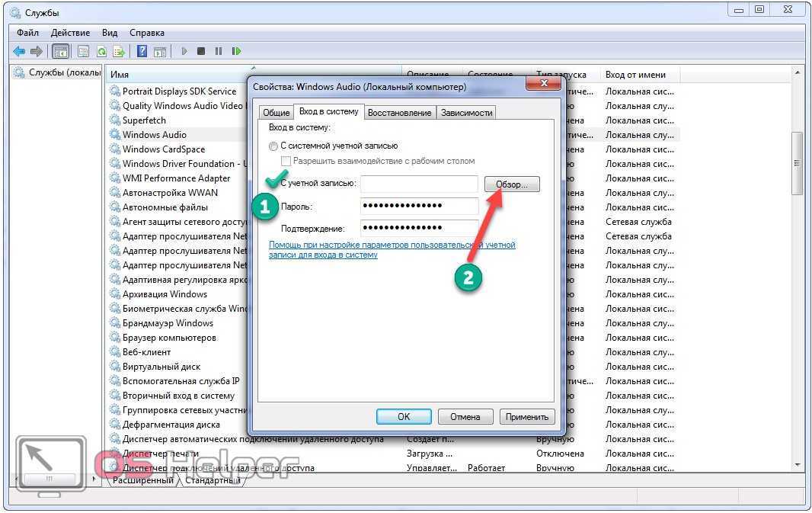
Task: Click the gear icon of Браузер компьютеров
Action: click(115, 338)
